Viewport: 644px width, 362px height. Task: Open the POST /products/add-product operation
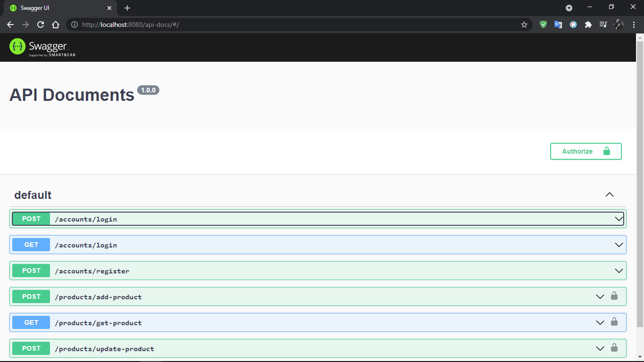pyautogui.click(x=98, y=297)
